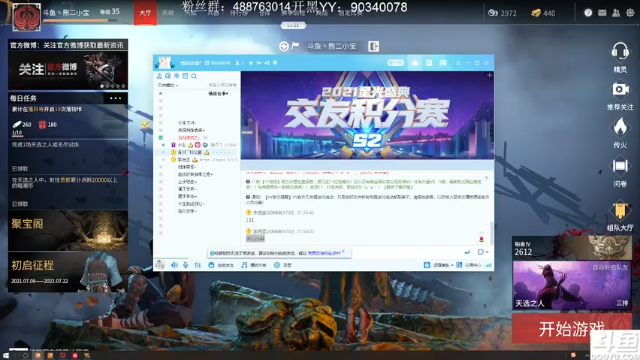Open the emoji button dropdown arrow
The height and width of the screenshot is (360, 640).
(487, 252)
